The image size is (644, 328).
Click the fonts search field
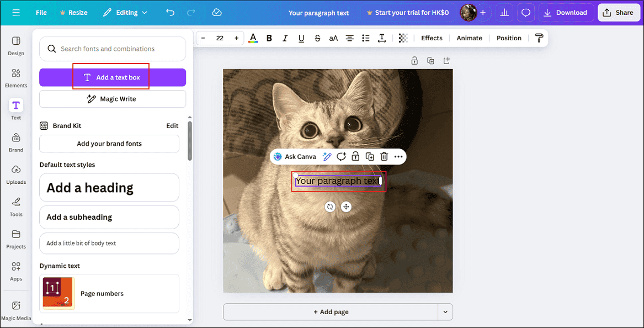[112, 49]
